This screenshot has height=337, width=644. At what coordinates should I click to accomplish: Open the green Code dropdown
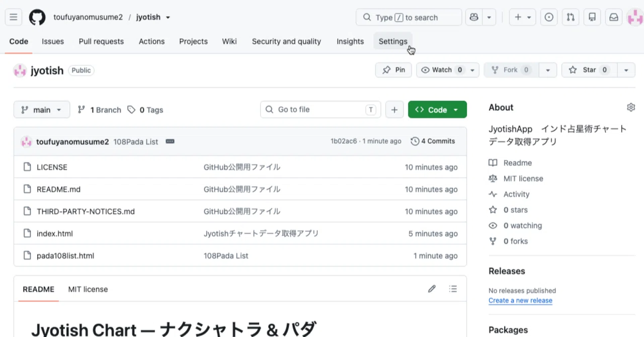click(437, 110)
